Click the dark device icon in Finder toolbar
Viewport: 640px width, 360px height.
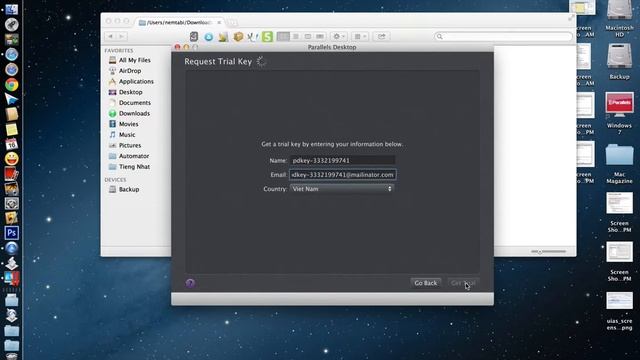(194, 36)
